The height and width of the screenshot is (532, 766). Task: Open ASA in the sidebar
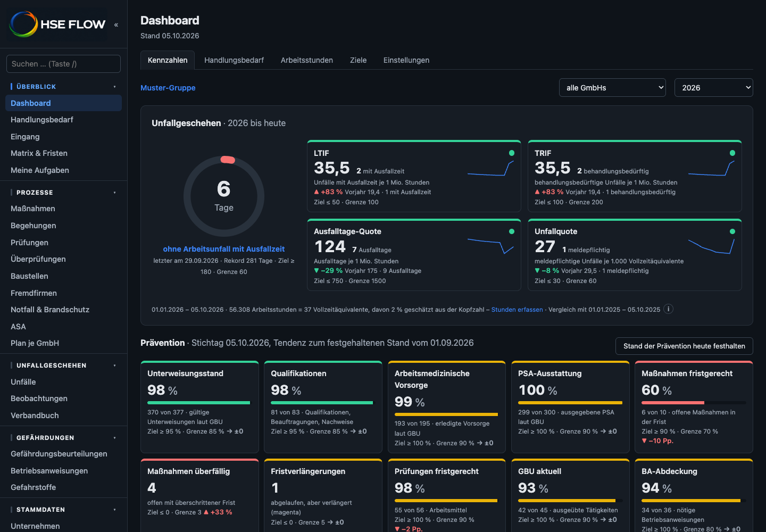tap(63, 327)
